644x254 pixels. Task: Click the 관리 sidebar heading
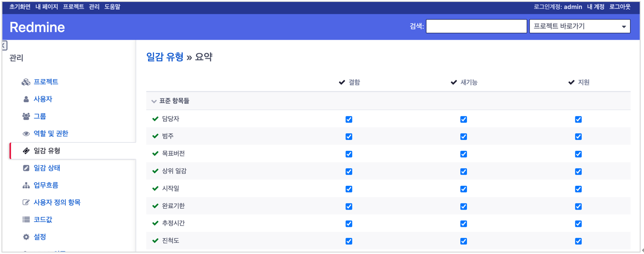pyautogui.click(x=16, y=58)
